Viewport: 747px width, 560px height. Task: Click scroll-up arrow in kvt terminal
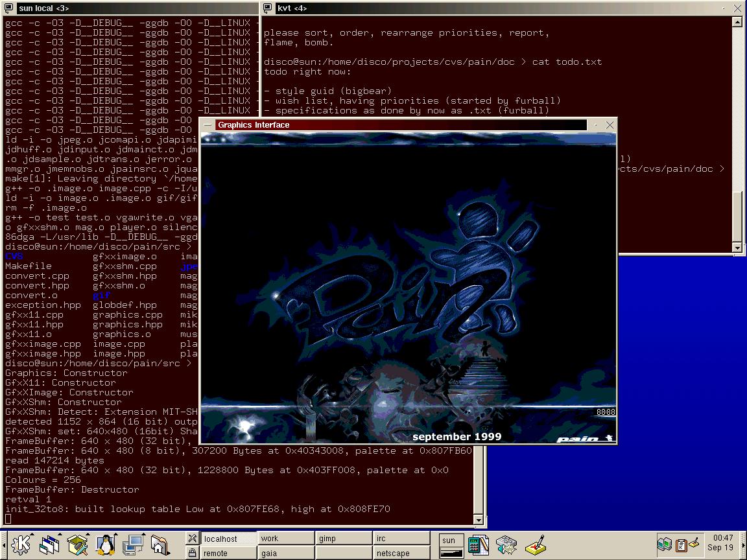pos(737,22)
